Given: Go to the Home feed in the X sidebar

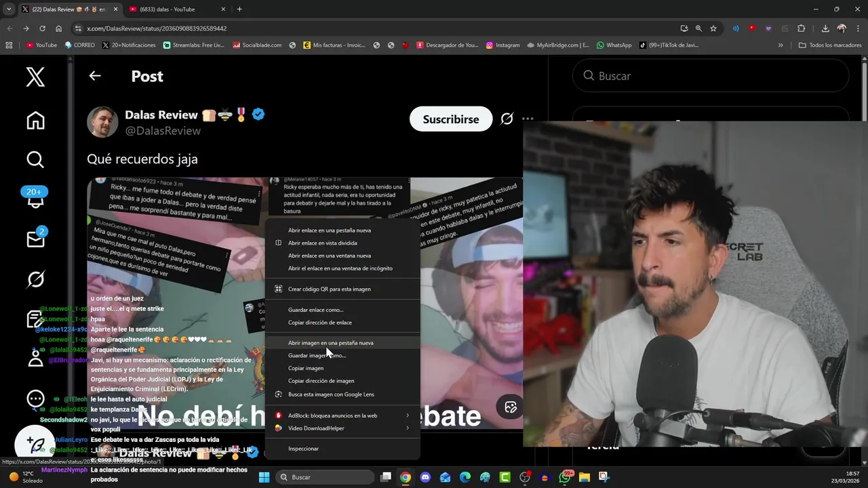Looking at the screenshot, I should [35, 120].
